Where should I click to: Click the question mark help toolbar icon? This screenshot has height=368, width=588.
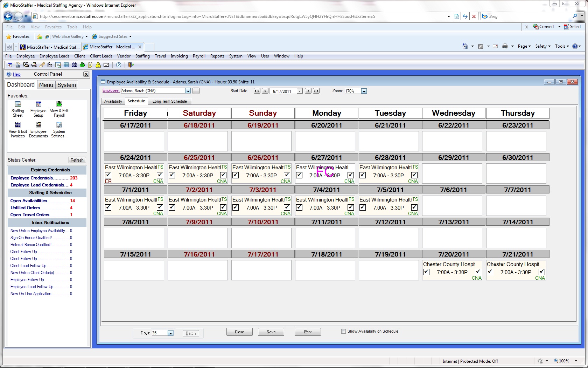(x=119, y=65)
